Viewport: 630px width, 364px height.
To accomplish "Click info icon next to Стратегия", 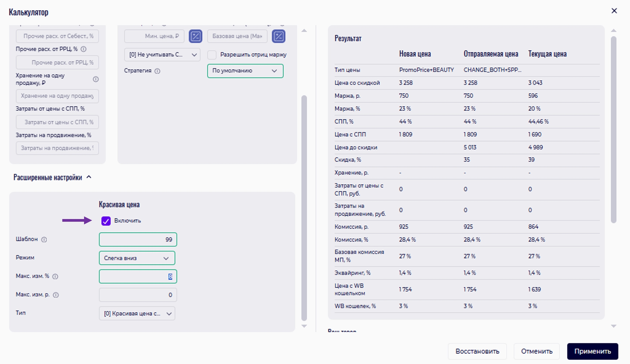I will pyautogui.click(x=157, y=71).
